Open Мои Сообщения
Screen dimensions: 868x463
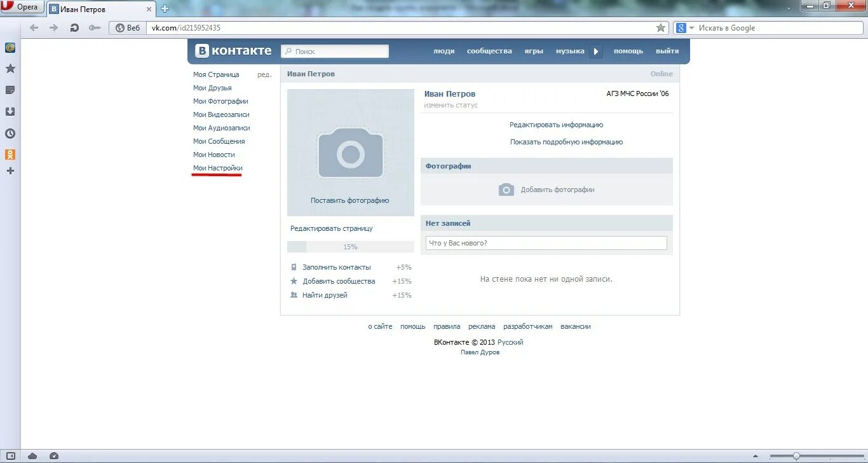pyautogui.click(x=219, y=141)
